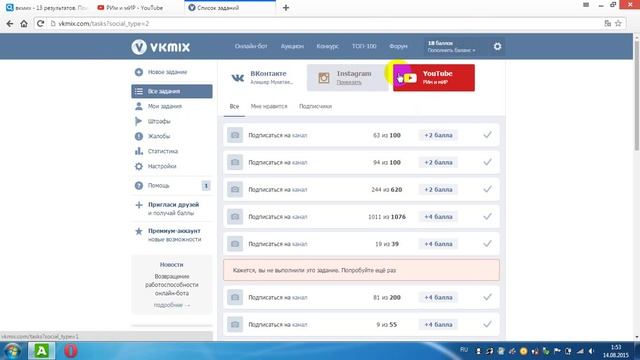Go back with browser back arrow

(x=10, y=24)
